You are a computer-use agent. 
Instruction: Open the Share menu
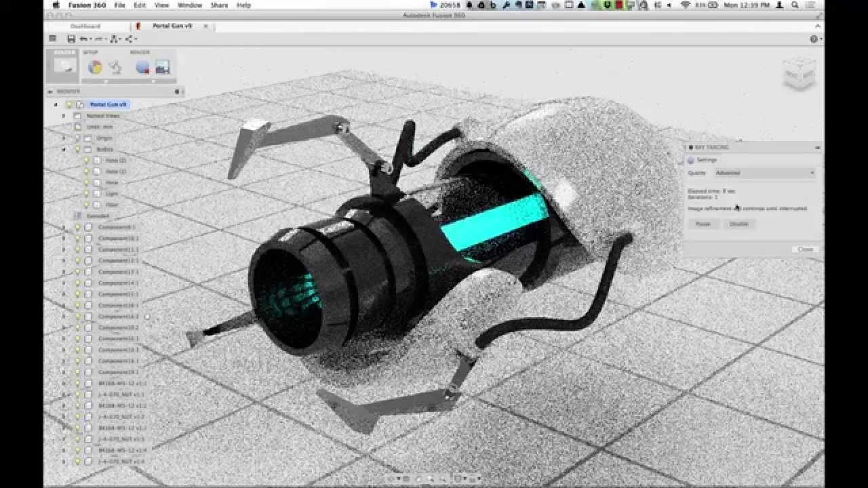pos(219,5)
